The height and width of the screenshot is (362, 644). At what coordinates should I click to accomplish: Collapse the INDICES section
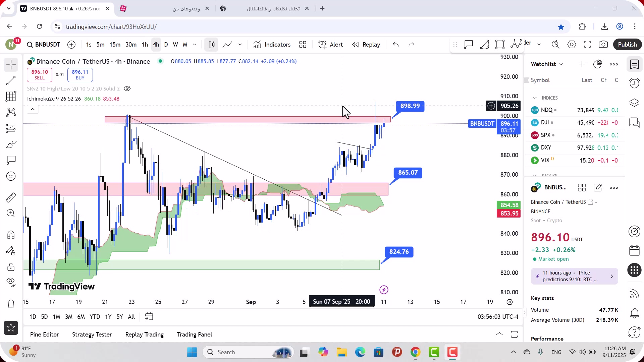535,98
